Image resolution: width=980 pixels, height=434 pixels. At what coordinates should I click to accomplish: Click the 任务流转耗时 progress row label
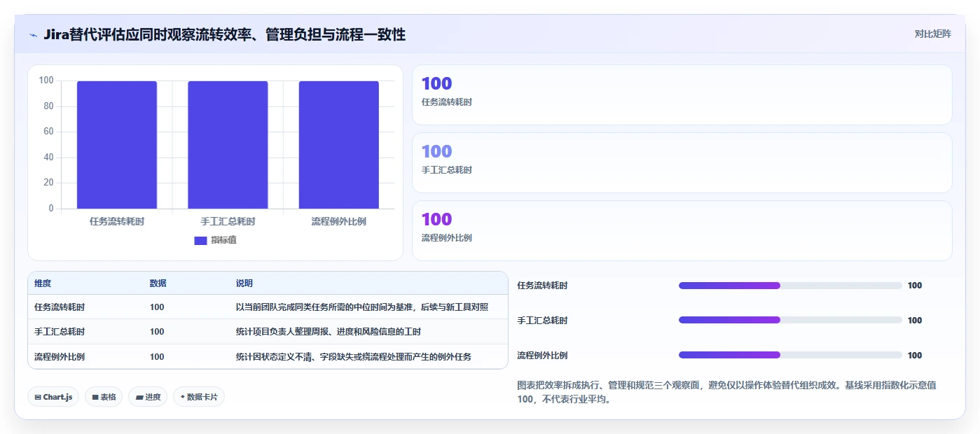tap(542, 286)
